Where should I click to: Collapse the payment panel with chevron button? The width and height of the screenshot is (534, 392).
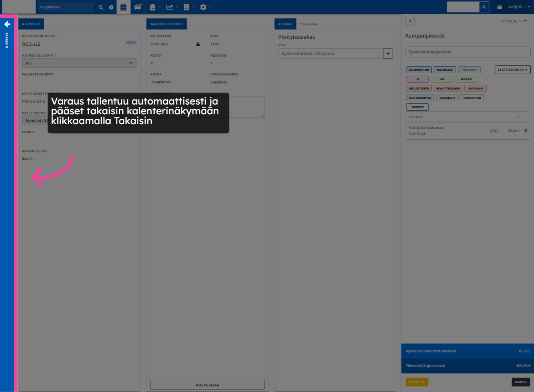point(410,21)
